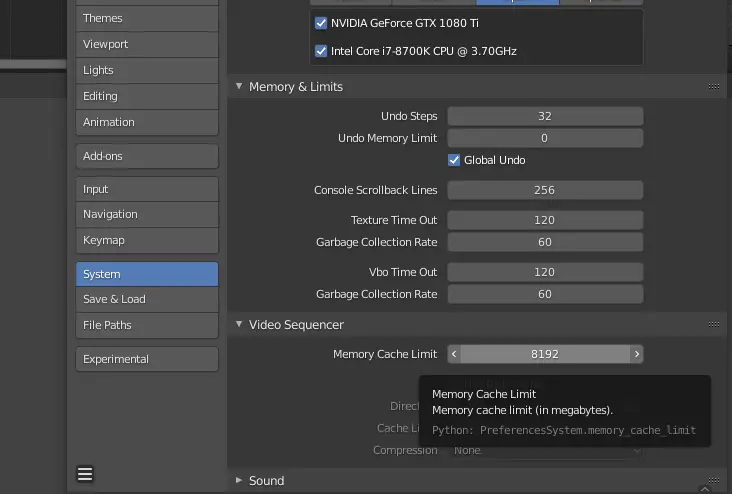The image size is (732, 494).
Task: Click the Memory Cache Limit decrease arrow
Action: [454, 354]
